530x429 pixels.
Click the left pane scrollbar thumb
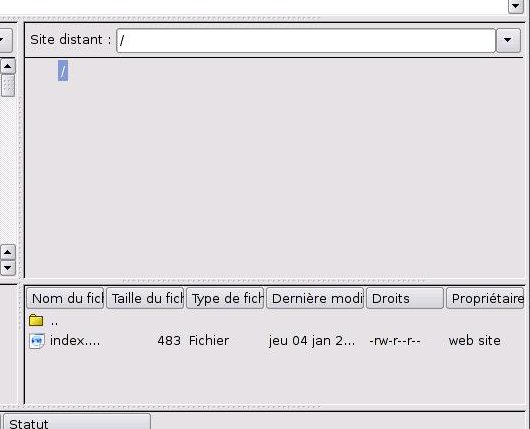pyautogui.click(x=7, y=86)
